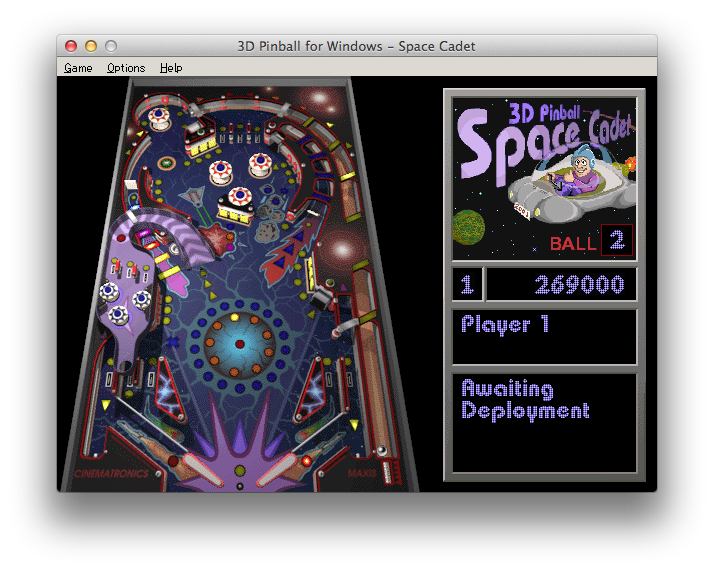Open the Game menu
This screenshot has width=714, height=571.
78,68
